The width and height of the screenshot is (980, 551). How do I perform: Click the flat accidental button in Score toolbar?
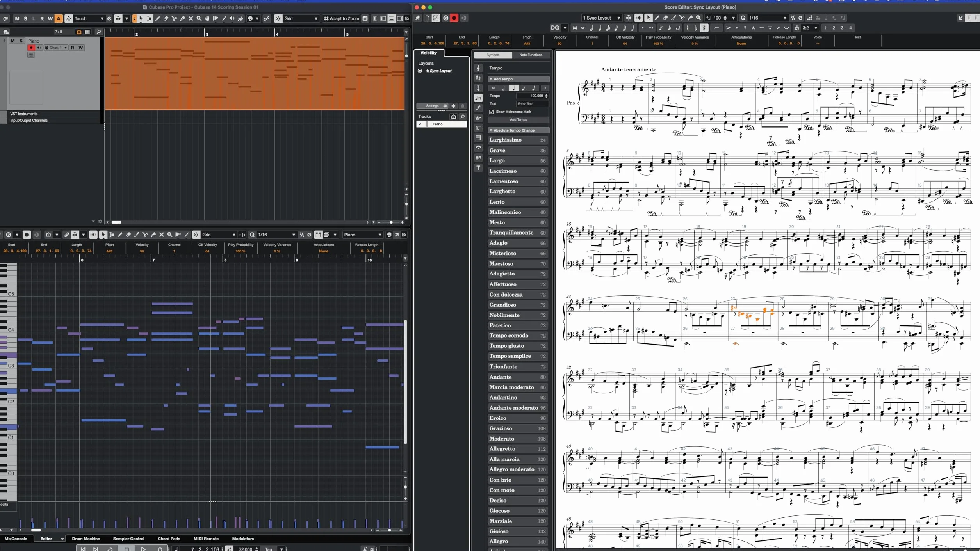tap(696, 28)
